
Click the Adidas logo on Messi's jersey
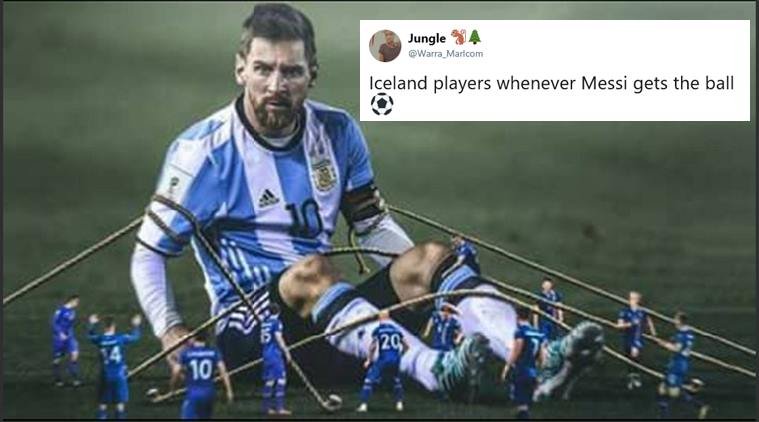click(268, 198)
